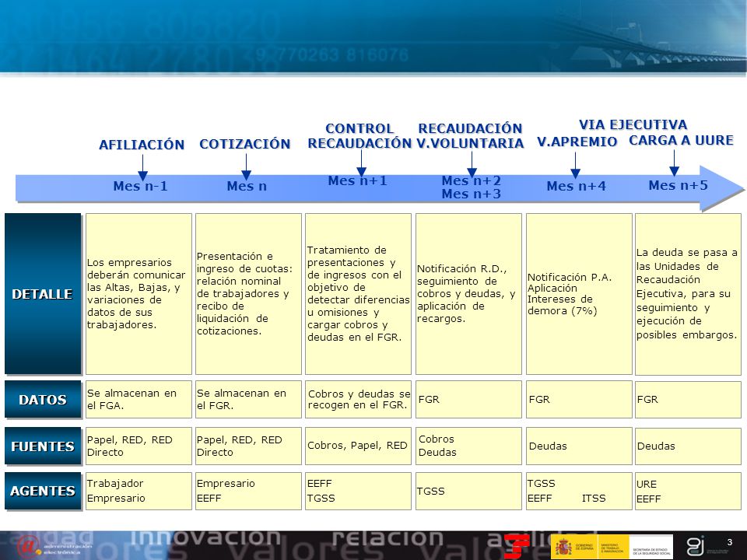Click the 'Se almacenan en el FGR' cell
747x560 pixels.
(x=249, y=400)
